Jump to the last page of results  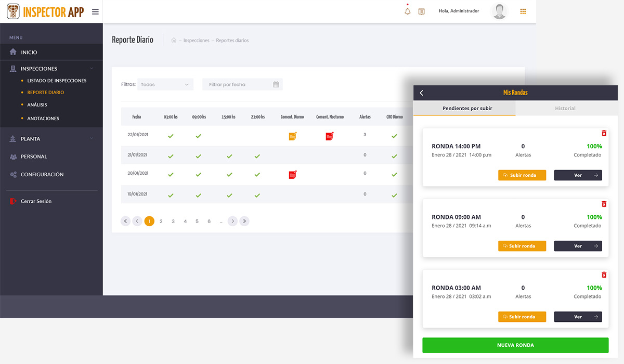(x=244, y=222)
